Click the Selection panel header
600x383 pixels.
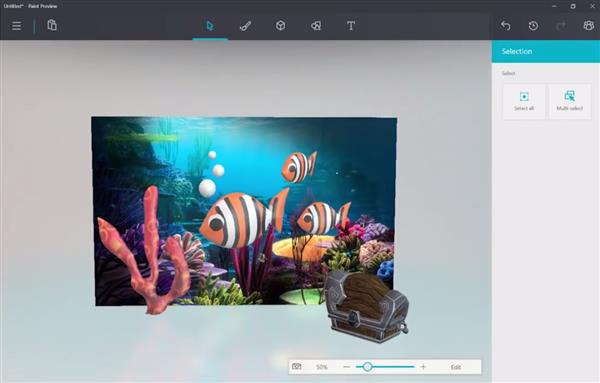pos(546,51)
